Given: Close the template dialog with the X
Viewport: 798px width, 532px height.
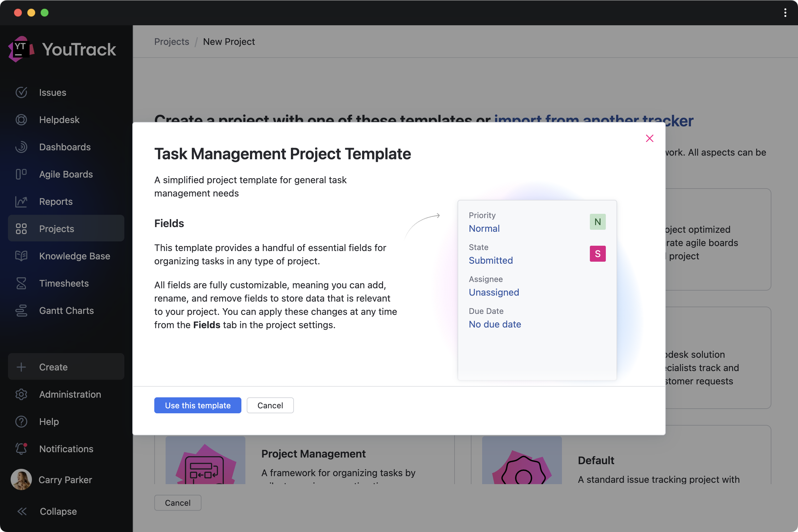Looking at the screenshot, I should [649, 138].
